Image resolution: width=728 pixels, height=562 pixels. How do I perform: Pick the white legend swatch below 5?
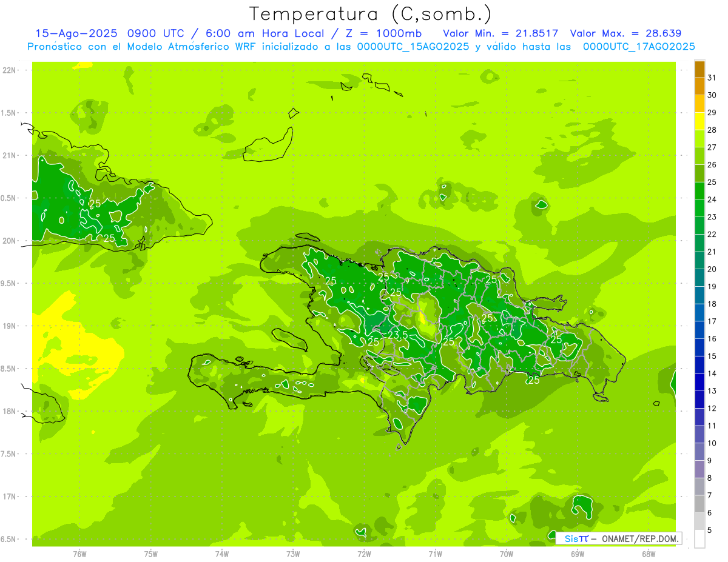(x=699, y=538)
